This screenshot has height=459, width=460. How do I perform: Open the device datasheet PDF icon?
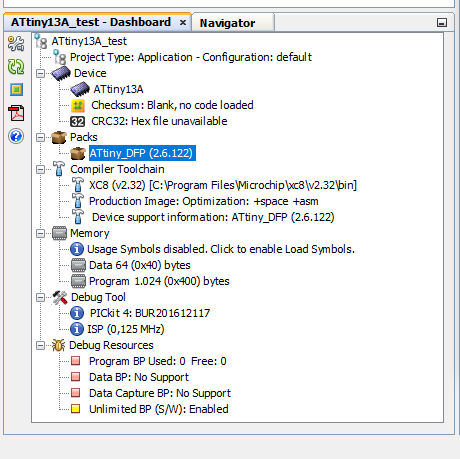pos(16,113)
